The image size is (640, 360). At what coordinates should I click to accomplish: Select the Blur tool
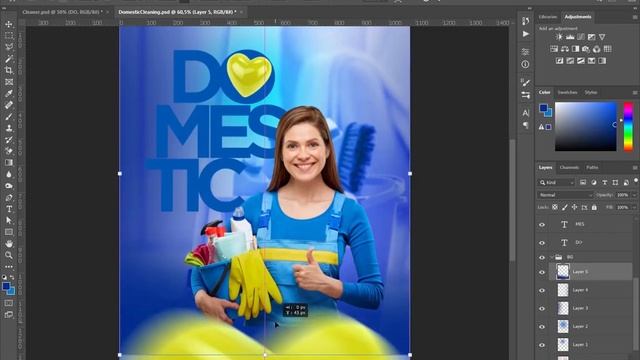point(9,174)
